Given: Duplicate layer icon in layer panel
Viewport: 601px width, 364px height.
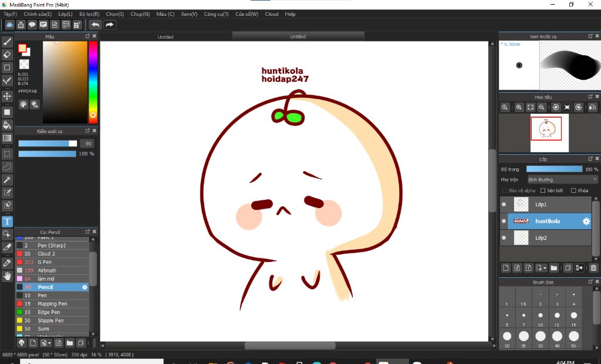Looking at the screenshot, I should (x=568, y=268).
